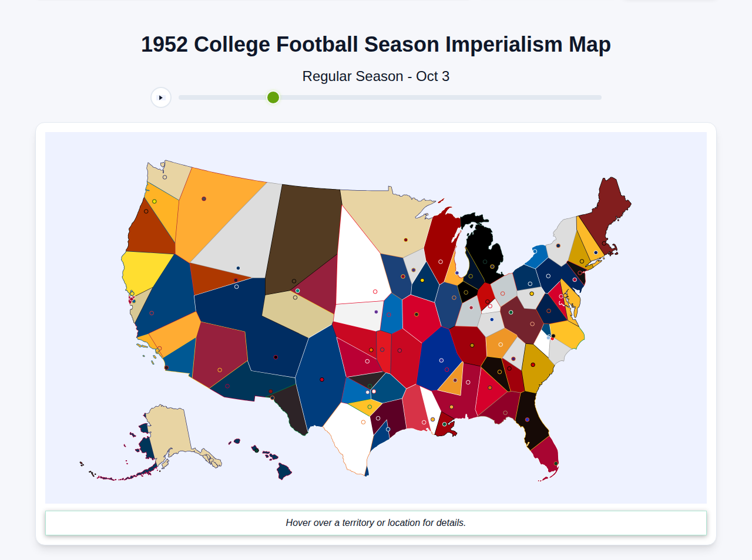Viewport: 752px width, 560px height.
Task: Select the team marker on the Hawaiian islands
Action: click(x=257, y=451)
